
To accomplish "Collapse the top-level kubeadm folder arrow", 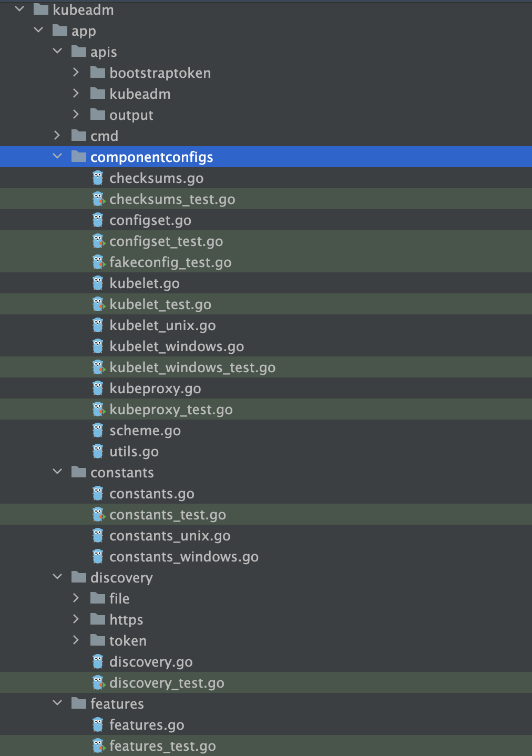I will pos(19,9).
